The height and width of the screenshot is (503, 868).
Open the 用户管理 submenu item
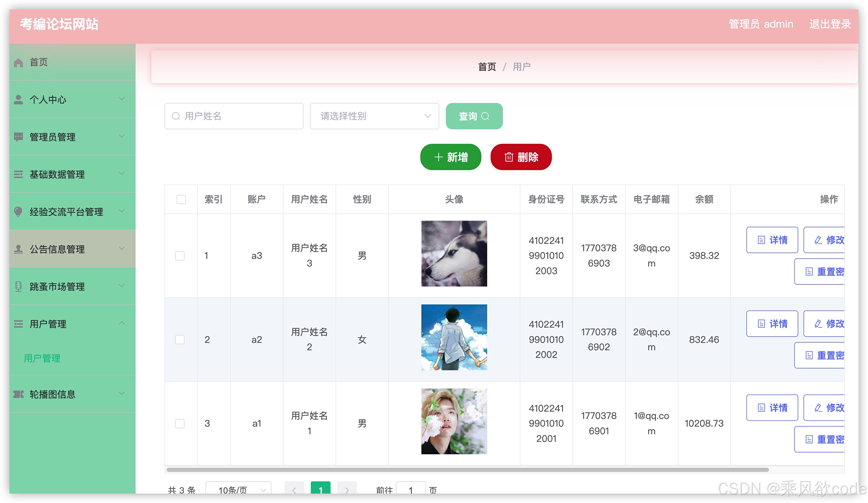click(x=42, y=358)
